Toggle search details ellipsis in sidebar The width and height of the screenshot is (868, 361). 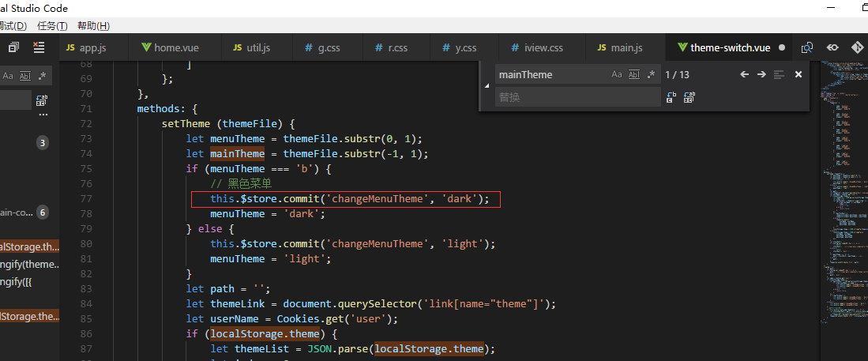pos(43,115)
